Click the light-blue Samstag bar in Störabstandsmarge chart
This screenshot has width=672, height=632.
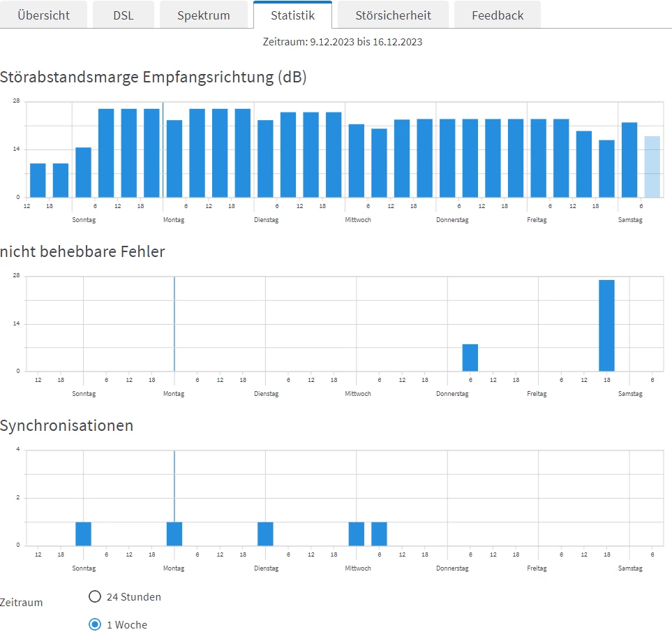(652, 167)
